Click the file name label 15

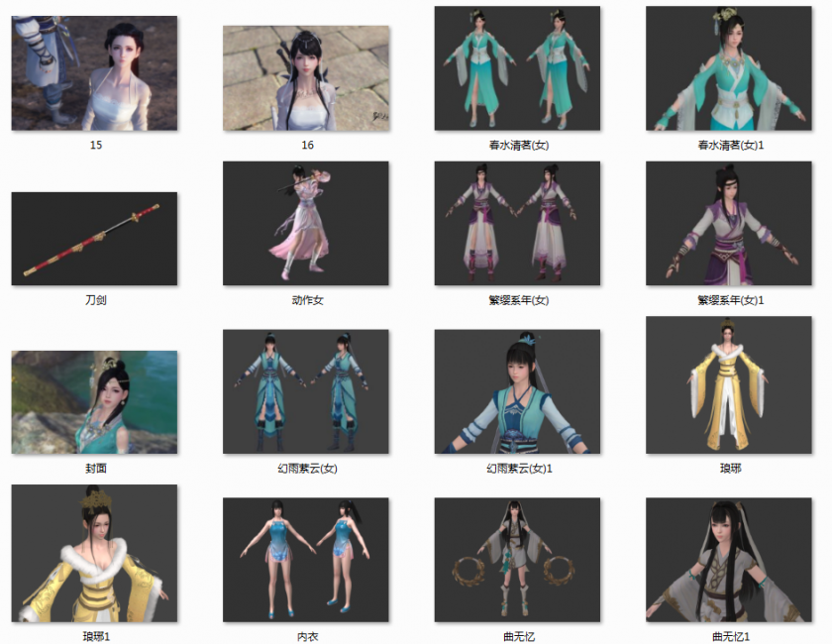click(x=95, y=145)
